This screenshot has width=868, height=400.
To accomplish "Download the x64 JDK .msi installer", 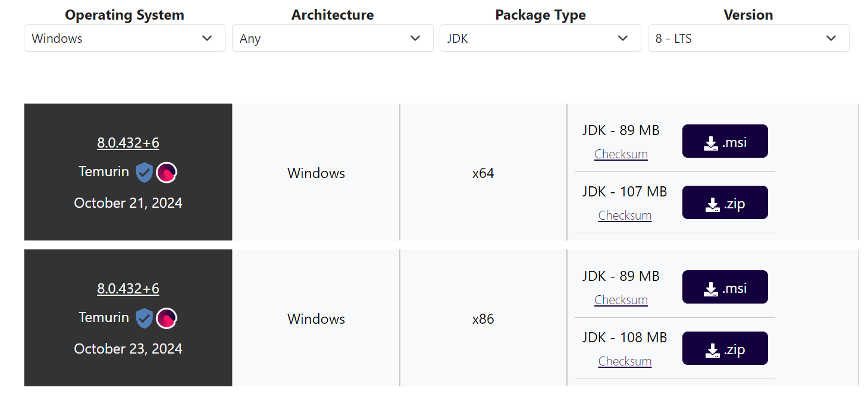I will (x=725, y=142).
